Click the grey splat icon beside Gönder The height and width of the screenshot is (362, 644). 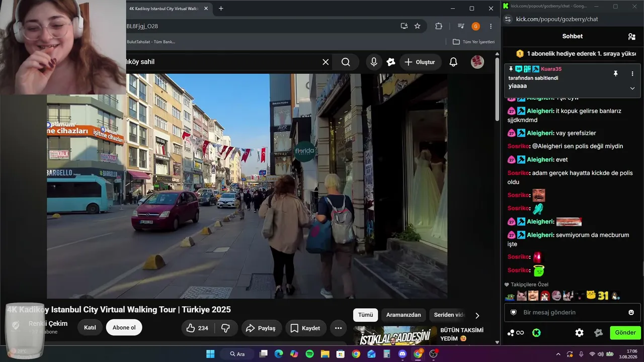click(598, 332)
